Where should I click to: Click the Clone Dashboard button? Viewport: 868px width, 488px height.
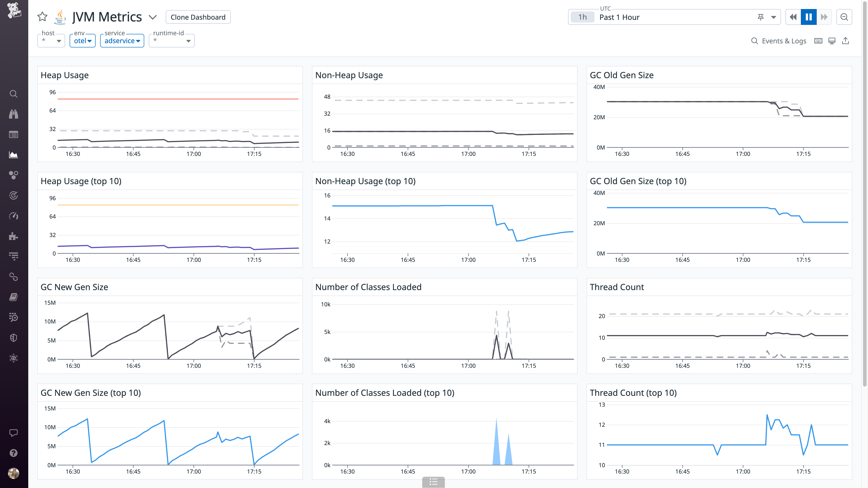pos(198,17)
